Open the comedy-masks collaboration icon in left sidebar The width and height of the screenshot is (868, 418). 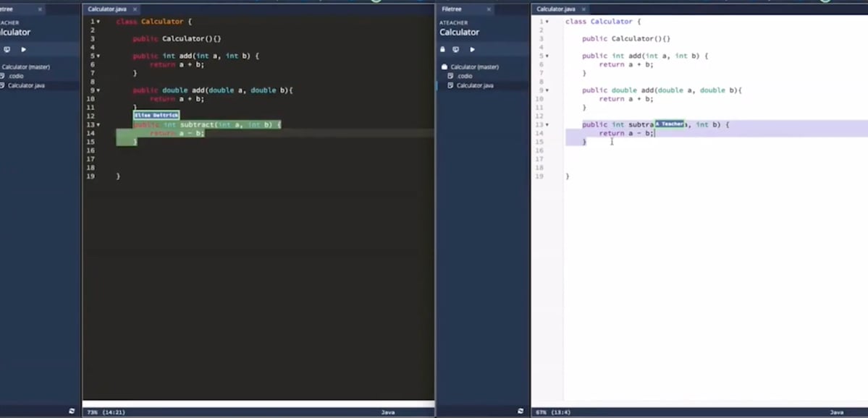coord(7,49)
